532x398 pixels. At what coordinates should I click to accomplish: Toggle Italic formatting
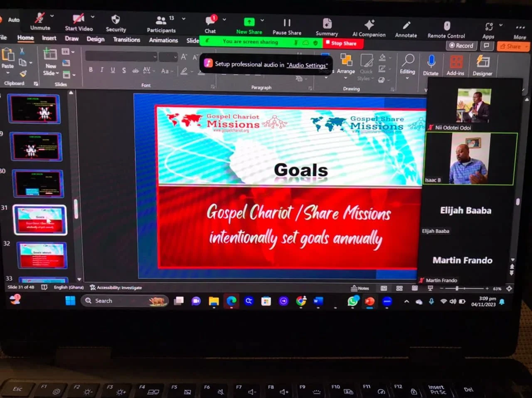coord(102,70)
